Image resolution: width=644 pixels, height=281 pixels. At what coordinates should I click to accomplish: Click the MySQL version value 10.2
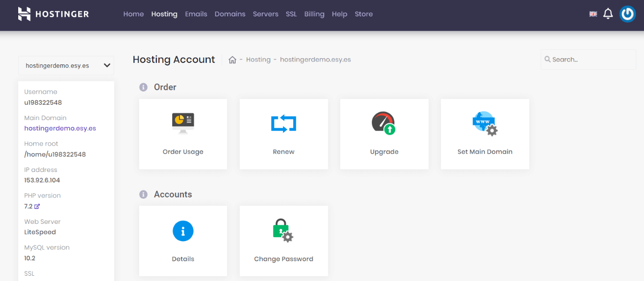[30, 258]
